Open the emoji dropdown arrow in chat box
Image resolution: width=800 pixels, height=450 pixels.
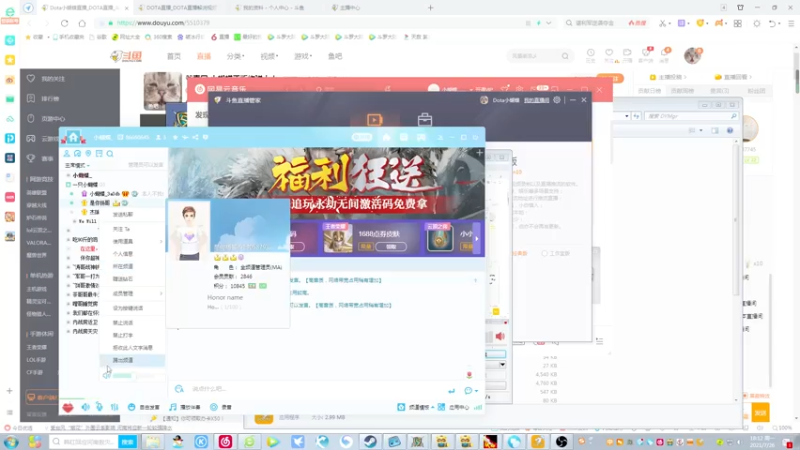point(476,391)
